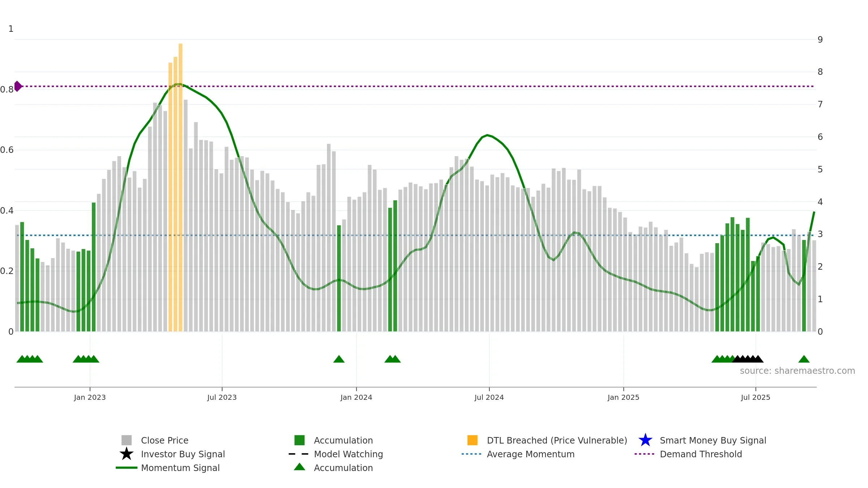The width and height of the screenshot is (868, 488).
Task: Click the Jan 2023 axis label
Action: [x=90, y=397]
